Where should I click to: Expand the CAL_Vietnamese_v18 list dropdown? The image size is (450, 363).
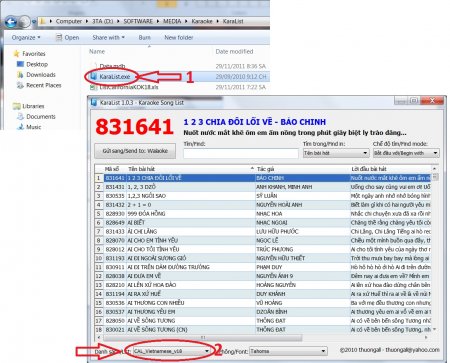pyautogui.click(x=172, y=351)
